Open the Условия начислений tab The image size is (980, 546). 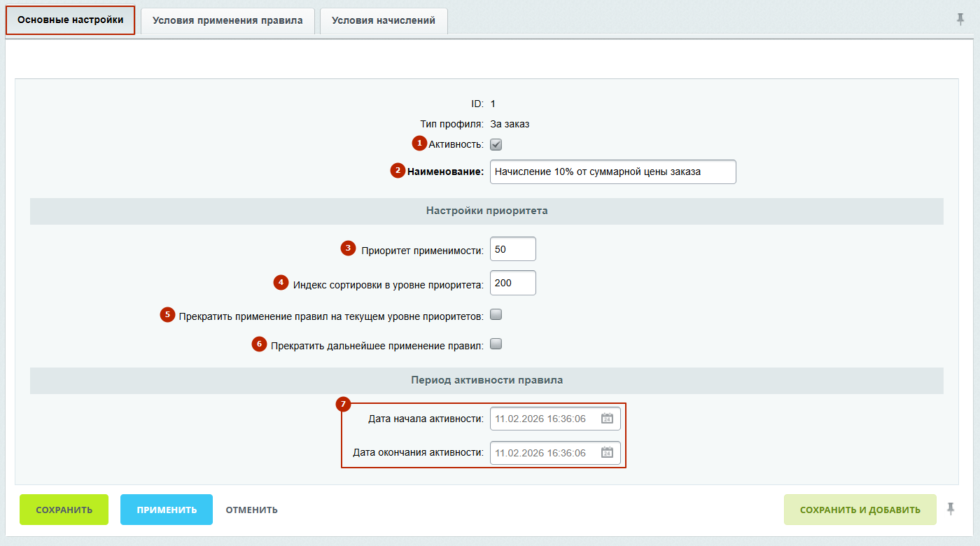coord(384,21)
